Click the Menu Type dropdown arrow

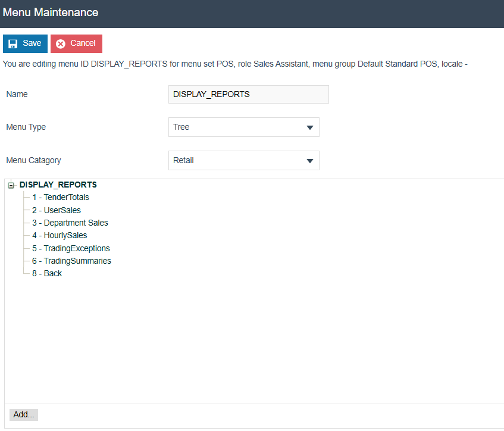(310, 127)
